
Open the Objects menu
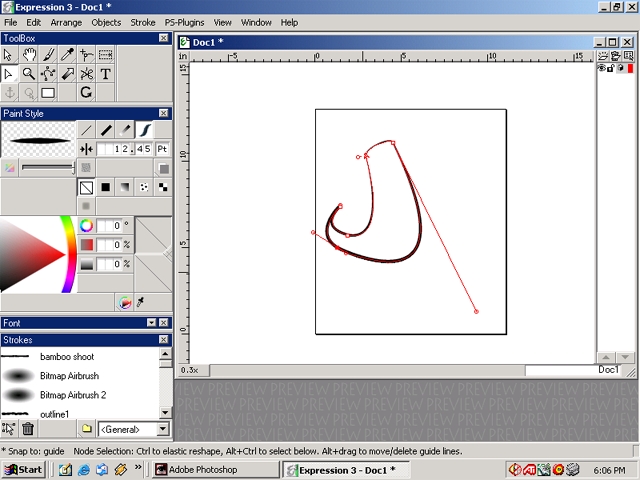pyautogui.click(x=106, y=22)
